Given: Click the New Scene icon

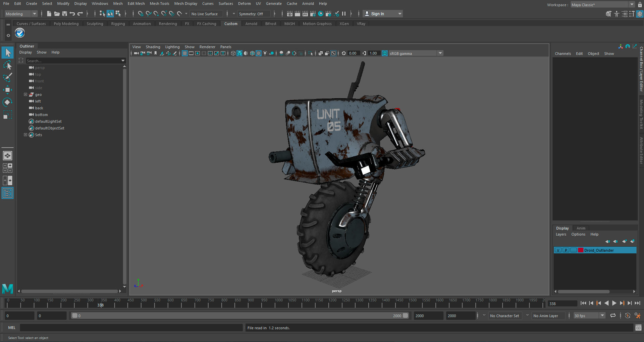Looking at the screenshot, I should [x=49, y=14].
